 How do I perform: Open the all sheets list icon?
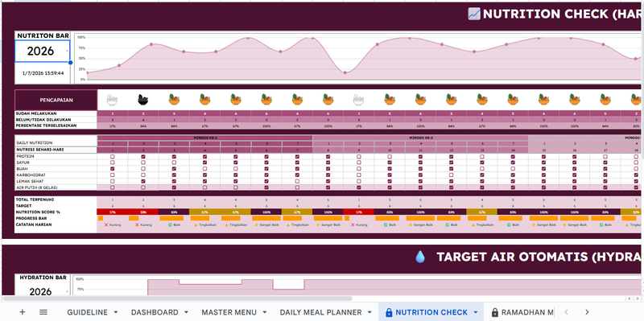(x=43, y=312)
